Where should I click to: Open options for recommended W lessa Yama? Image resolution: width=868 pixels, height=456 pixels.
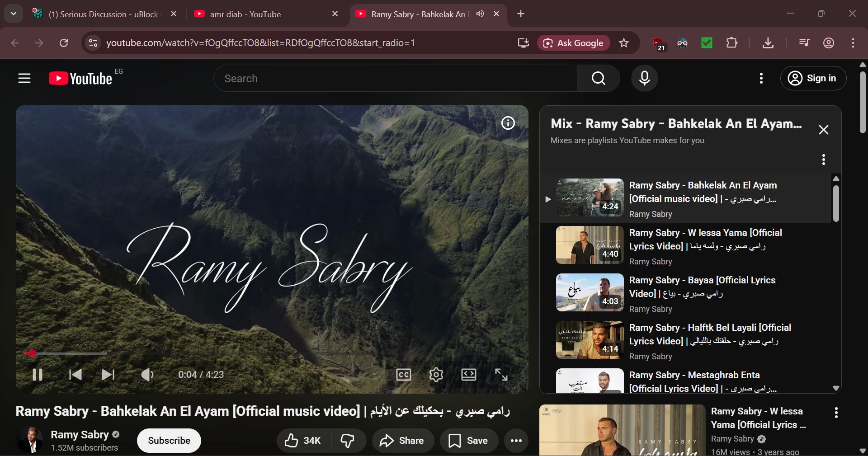click(836, 413)
